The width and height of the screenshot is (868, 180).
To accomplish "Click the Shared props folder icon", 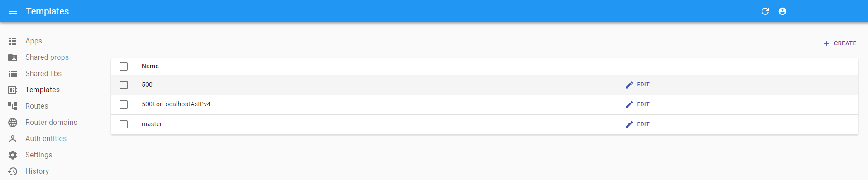I will pyautogui.click(x=13, y=57).
